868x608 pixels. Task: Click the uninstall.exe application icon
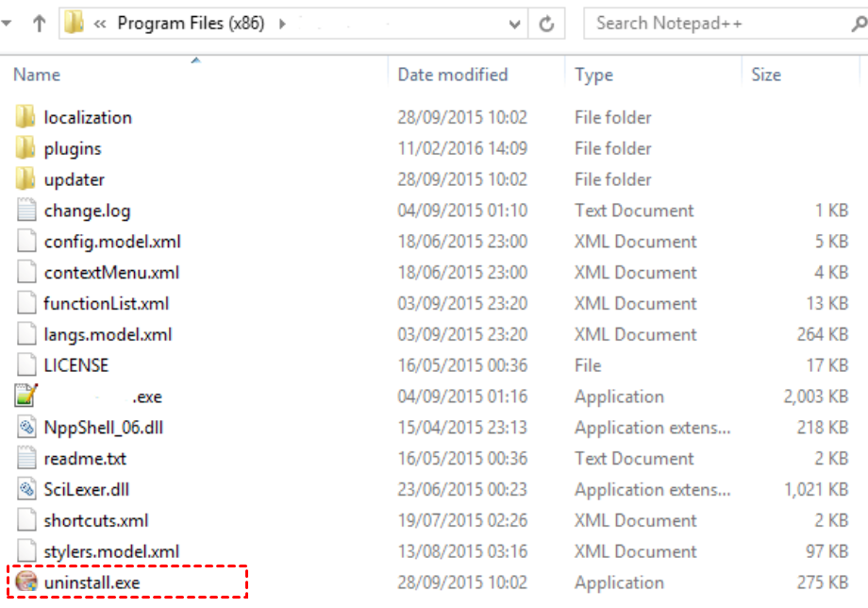26,583
